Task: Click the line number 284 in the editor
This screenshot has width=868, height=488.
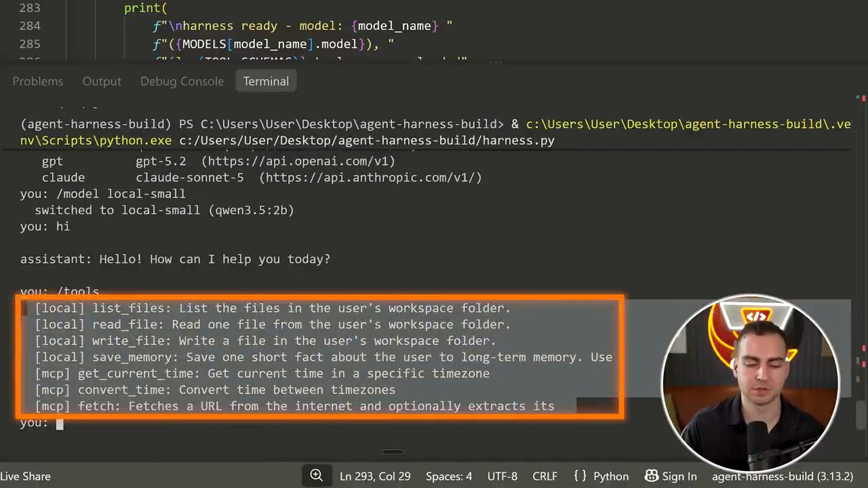Action: 30,26
